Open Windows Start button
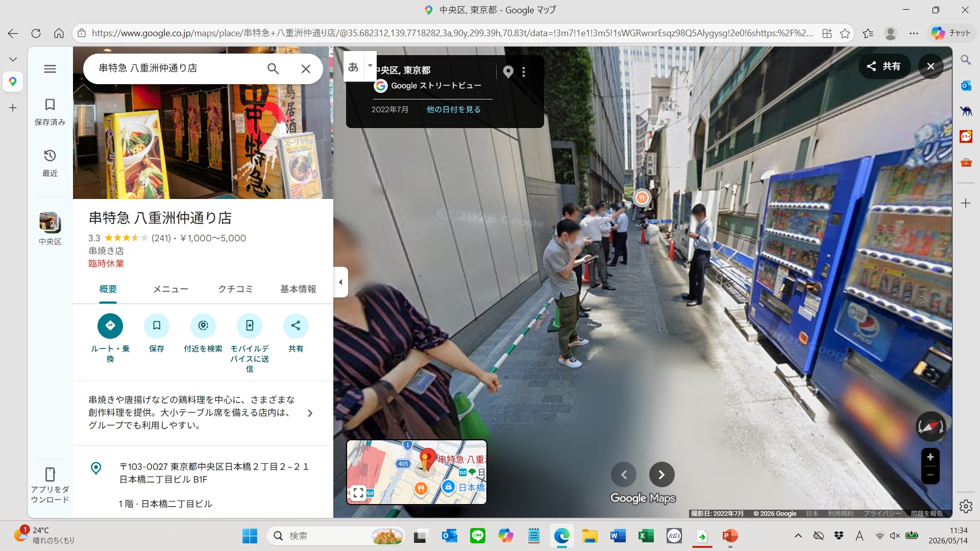Screen dimensions: 980x551 (250, 536)
